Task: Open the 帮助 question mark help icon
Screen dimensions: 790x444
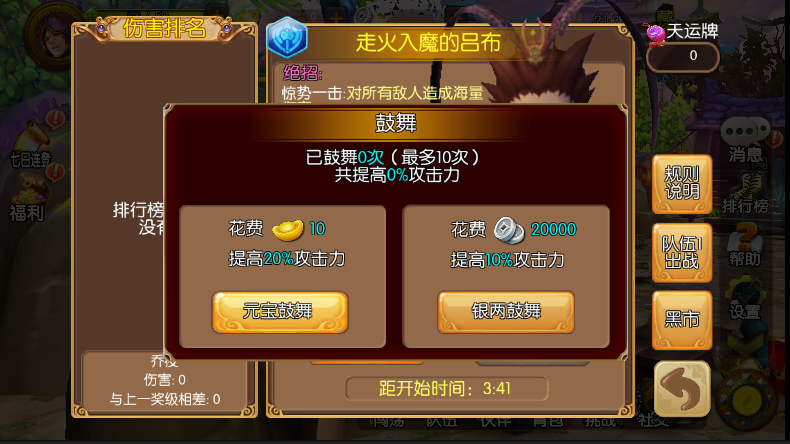Action: (745, 245)
